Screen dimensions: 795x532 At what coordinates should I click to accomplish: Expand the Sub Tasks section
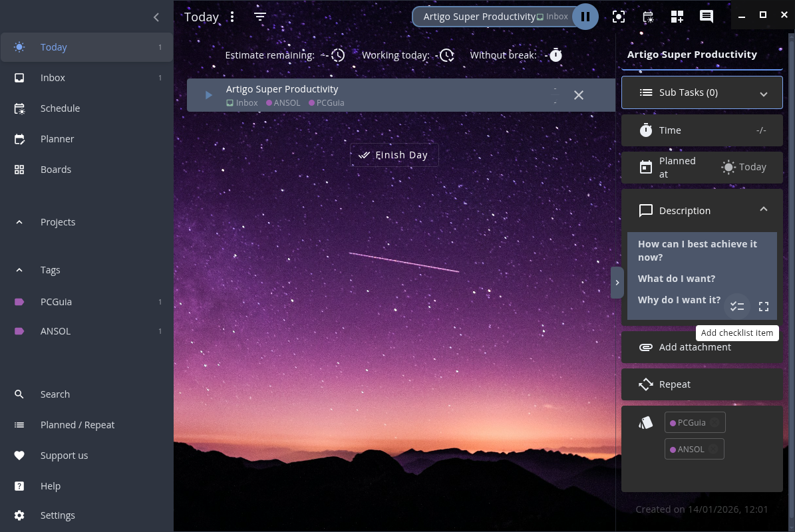click(763, 93)
